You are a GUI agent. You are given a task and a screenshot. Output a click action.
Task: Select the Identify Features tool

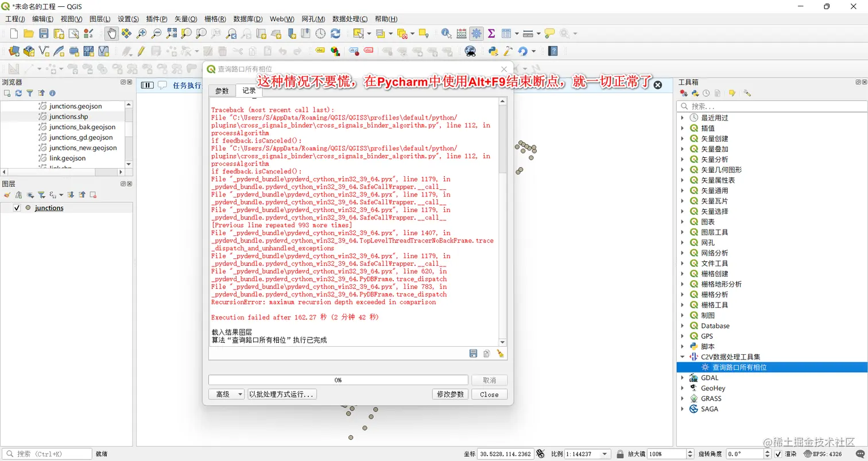(447, 34)
